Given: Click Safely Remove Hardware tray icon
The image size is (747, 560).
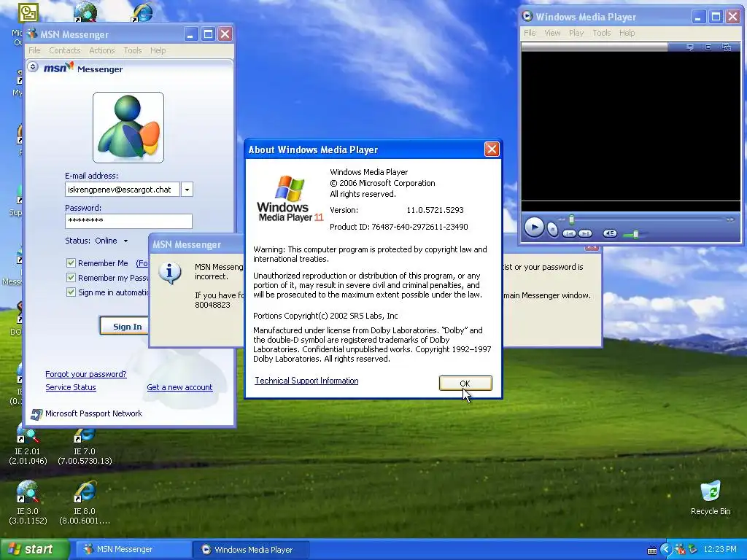Looking at the screenshot, I should click(x=692, y=550).
